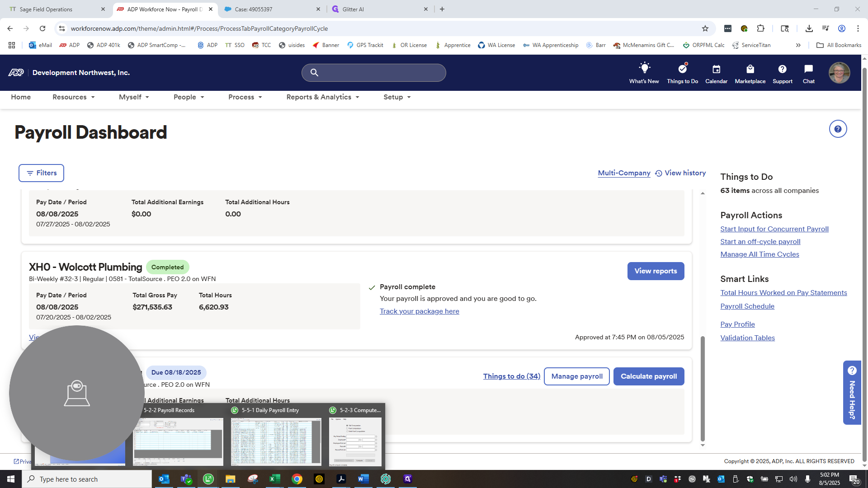Click the page help question mark circle
This screenshot has width=868, height=488.
[838, 129]
